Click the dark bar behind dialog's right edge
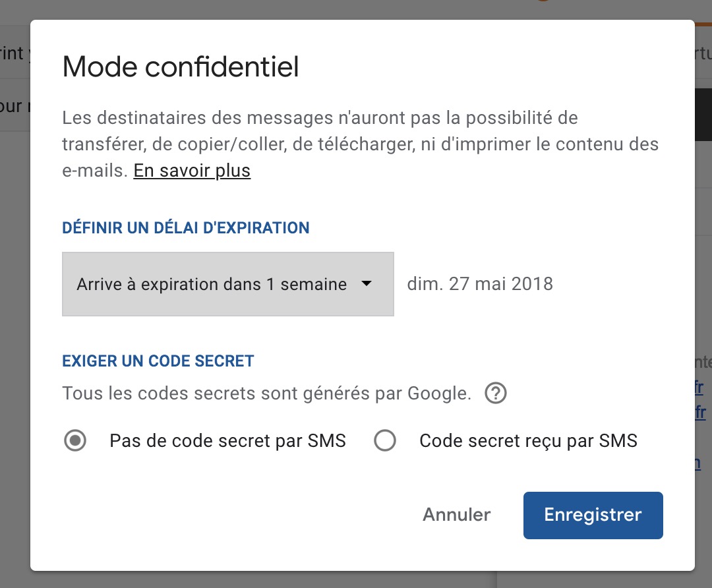 pos(703,115)
